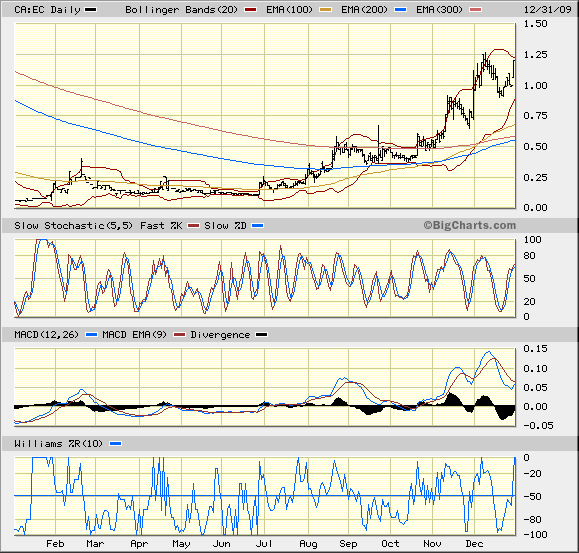
Task: Click the blue Williams %R(10) swatch
Action: 116,444
